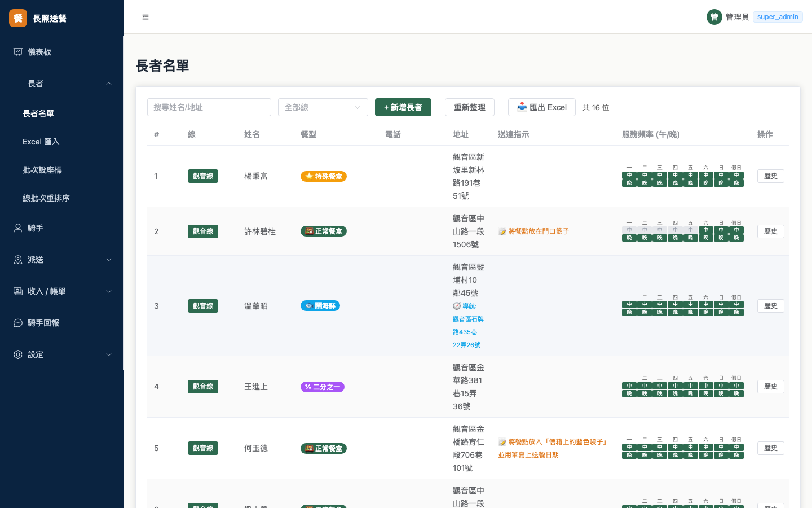Toggle 王進上's Sunday 中 lunch chip
The height and width of the screenshot is (508, 812).
pos(721,386)
